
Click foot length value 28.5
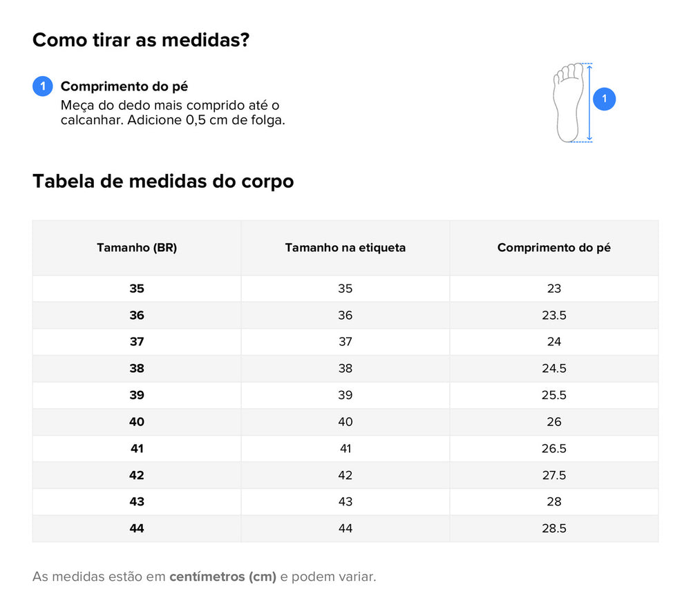click(553, 528)
